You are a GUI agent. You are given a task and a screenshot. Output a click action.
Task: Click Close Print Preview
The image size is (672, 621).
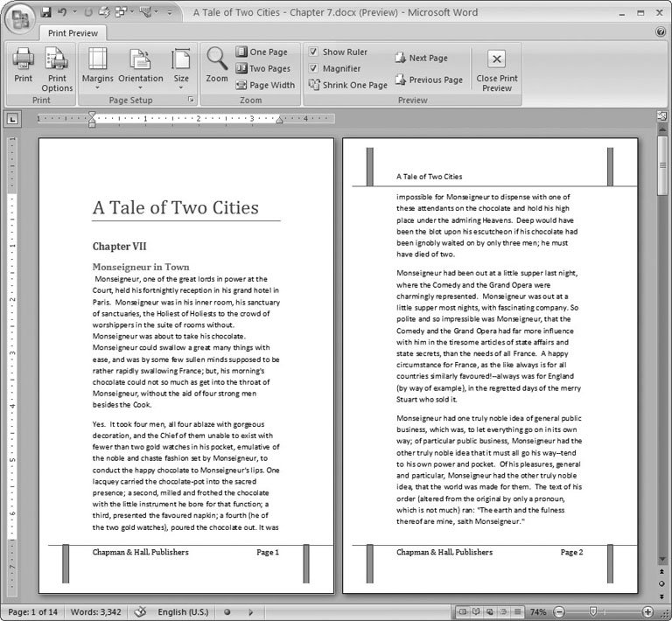496,68
